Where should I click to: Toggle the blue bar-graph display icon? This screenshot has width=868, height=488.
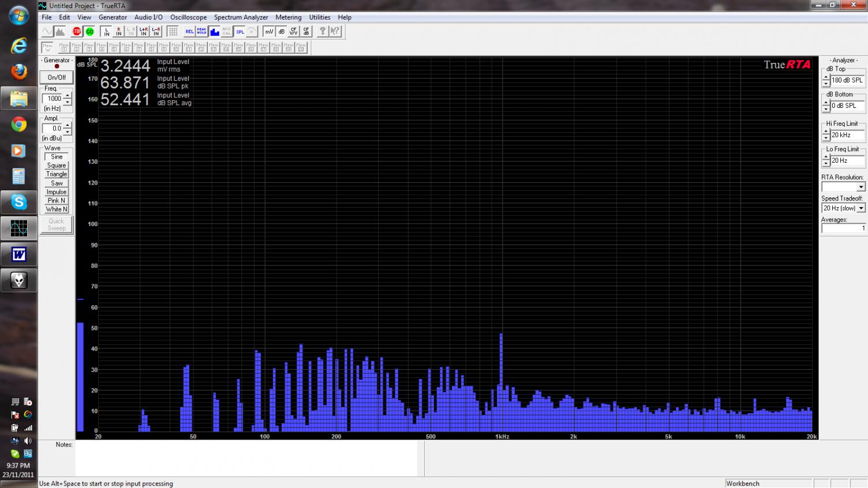coord(214,31)
